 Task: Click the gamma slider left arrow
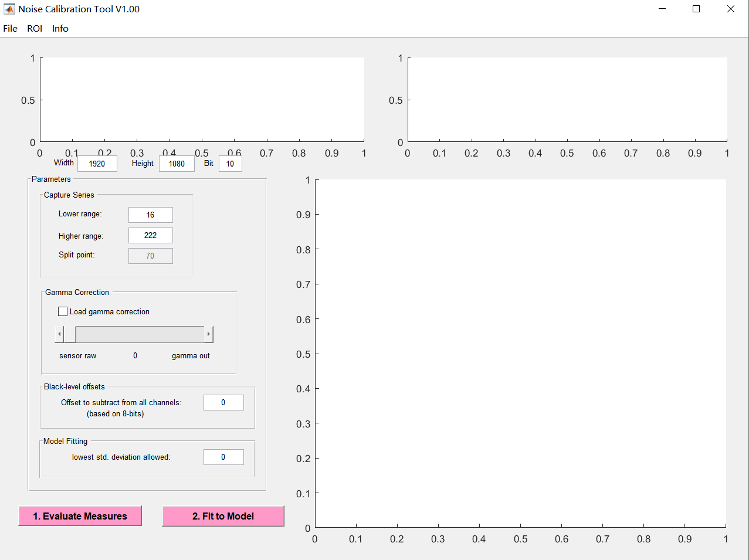(59, 334)
